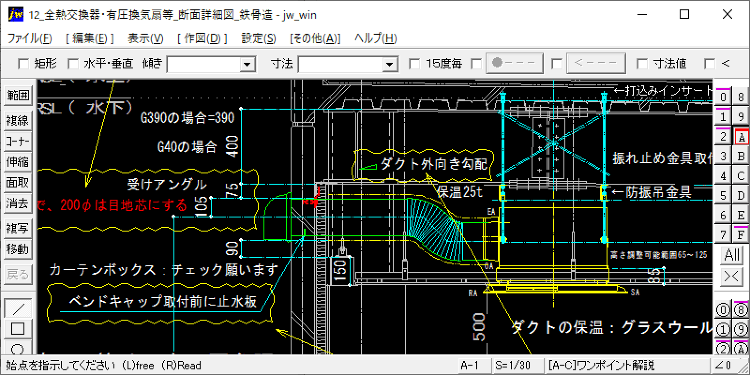Viewport: 750px width, 375px height.
Task: Toggle layer 6 in layer panel
Action: point(724,215)
